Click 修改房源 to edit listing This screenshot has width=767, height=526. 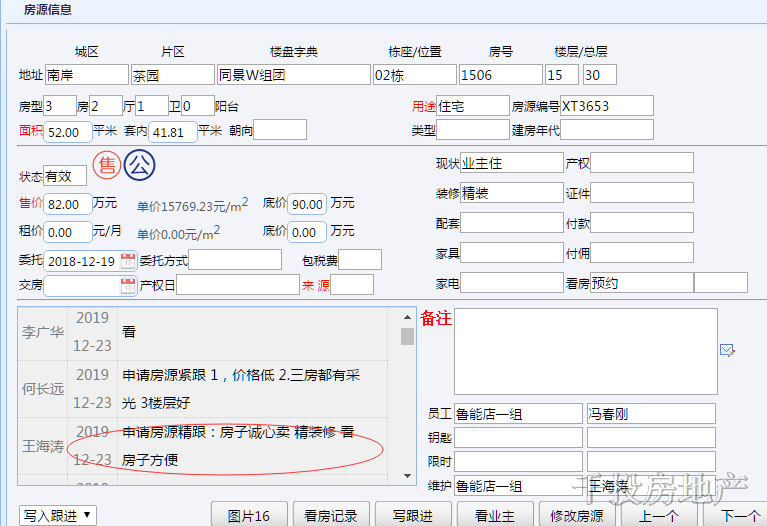[577, 516]
